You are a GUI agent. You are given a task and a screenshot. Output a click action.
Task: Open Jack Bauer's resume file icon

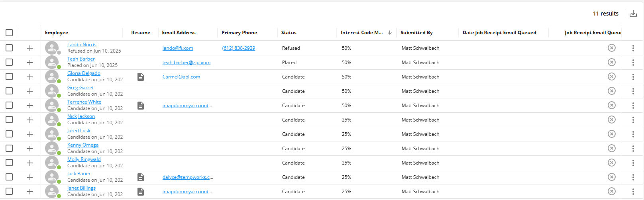click(140, 177)
